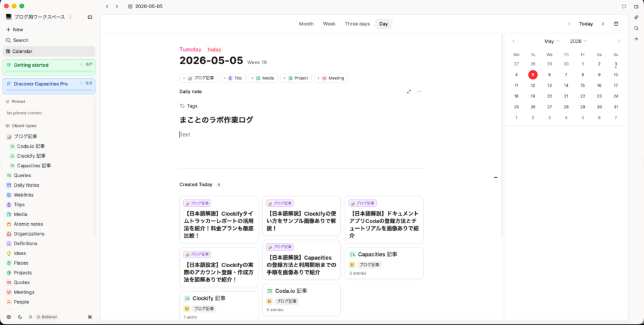Viewport: 644px width, 325px height.
Task: Click the plus icon in the right rail
Action: click(x=636, y=39)
